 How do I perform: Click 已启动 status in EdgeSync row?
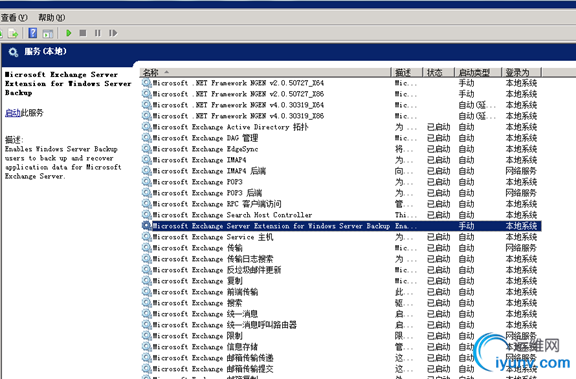tap(438, 149)
